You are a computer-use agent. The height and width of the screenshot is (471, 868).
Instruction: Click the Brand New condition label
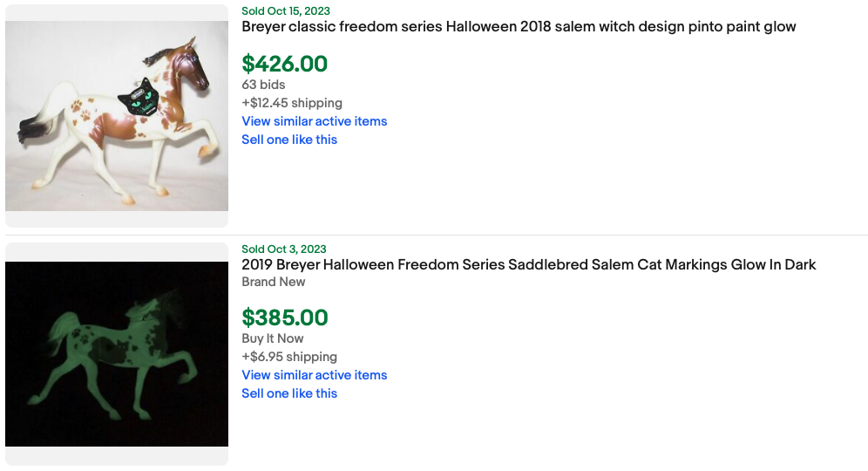tap(274, 282)
